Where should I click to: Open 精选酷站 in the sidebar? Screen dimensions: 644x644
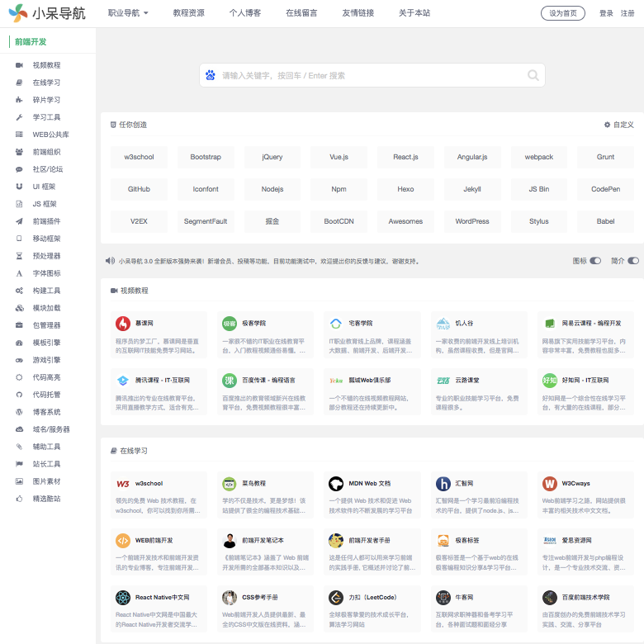(48, 499)
